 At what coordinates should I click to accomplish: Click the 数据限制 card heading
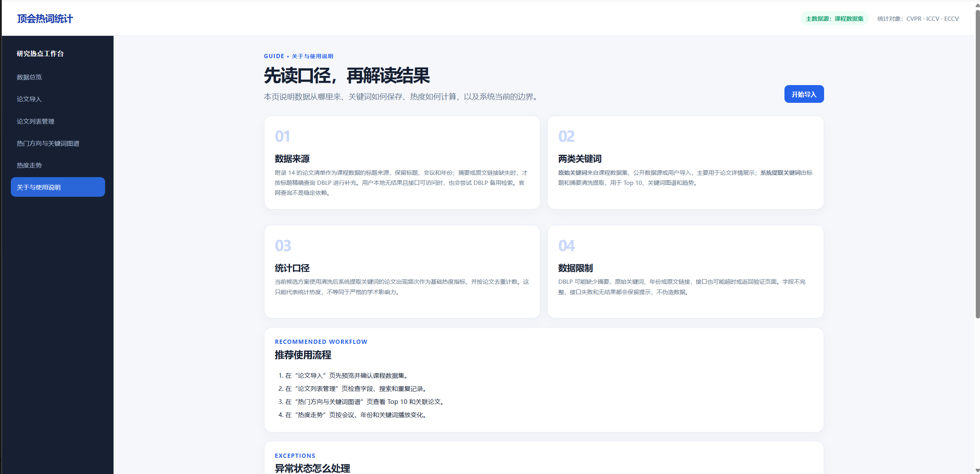575,268
